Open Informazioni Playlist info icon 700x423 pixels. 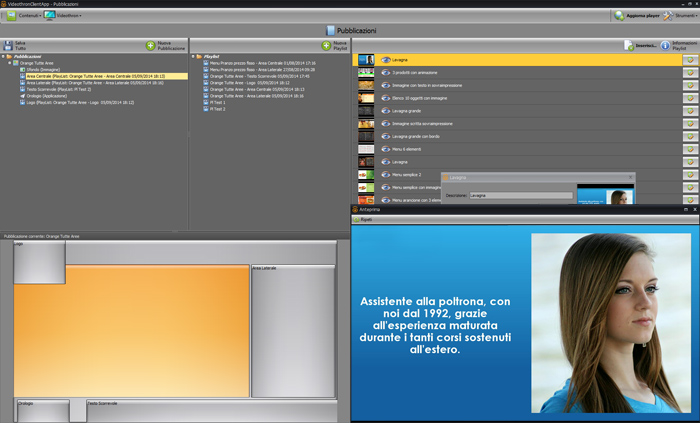[x=665, y=46]
